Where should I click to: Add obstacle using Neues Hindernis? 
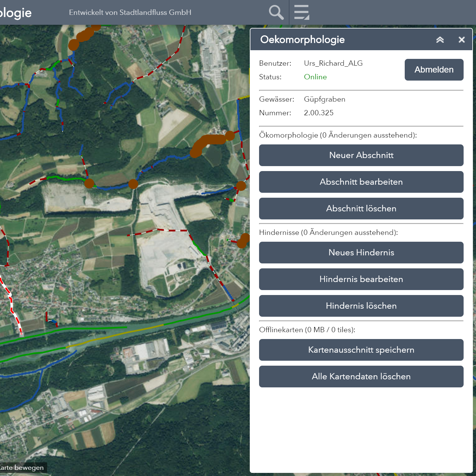tap(361, 253)
